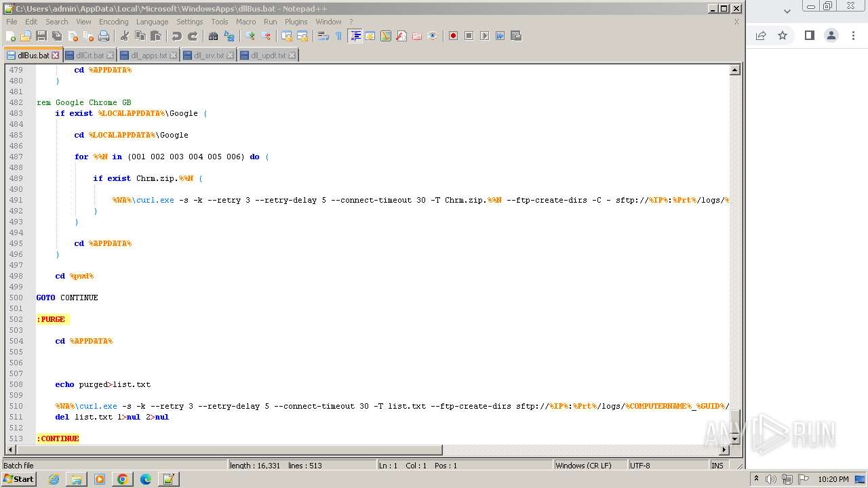Open the Language menu

click(x=152, y=22)
